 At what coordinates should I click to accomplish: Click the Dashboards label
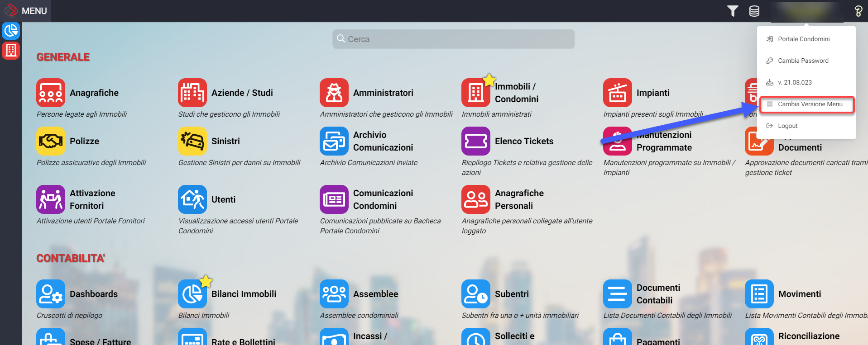pos(94,294)
